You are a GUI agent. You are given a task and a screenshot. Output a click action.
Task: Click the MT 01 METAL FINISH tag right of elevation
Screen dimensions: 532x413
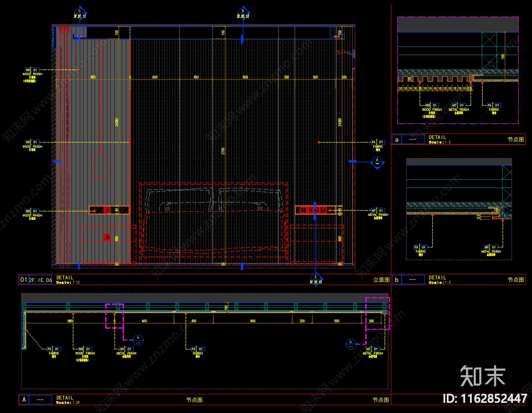378,214
